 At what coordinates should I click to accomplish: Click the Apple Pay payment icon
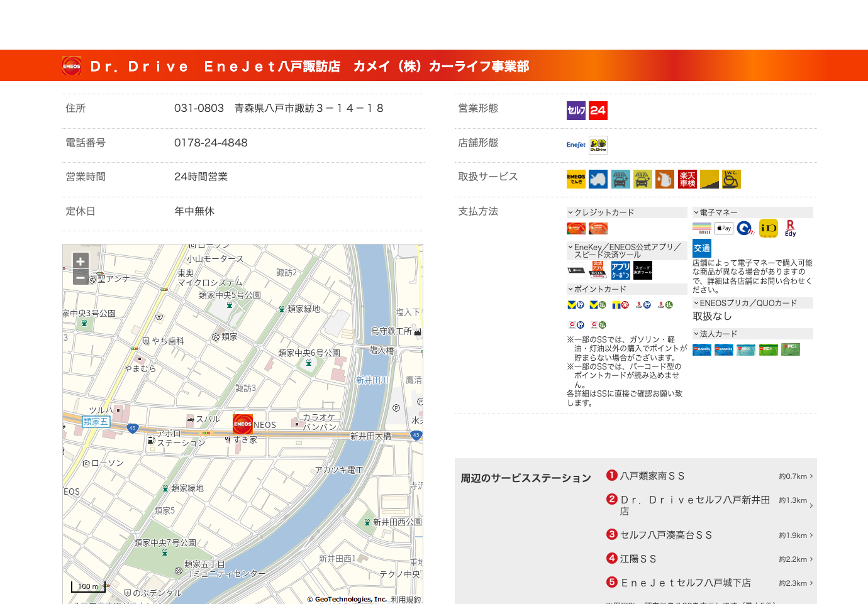click(x=724, y=228)
